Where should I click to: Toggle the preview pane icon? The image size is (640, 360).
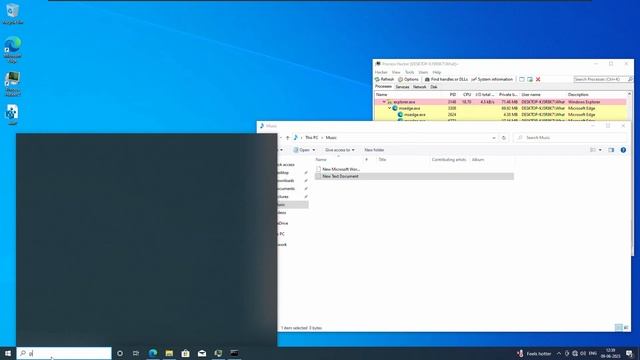pos(611,150)
